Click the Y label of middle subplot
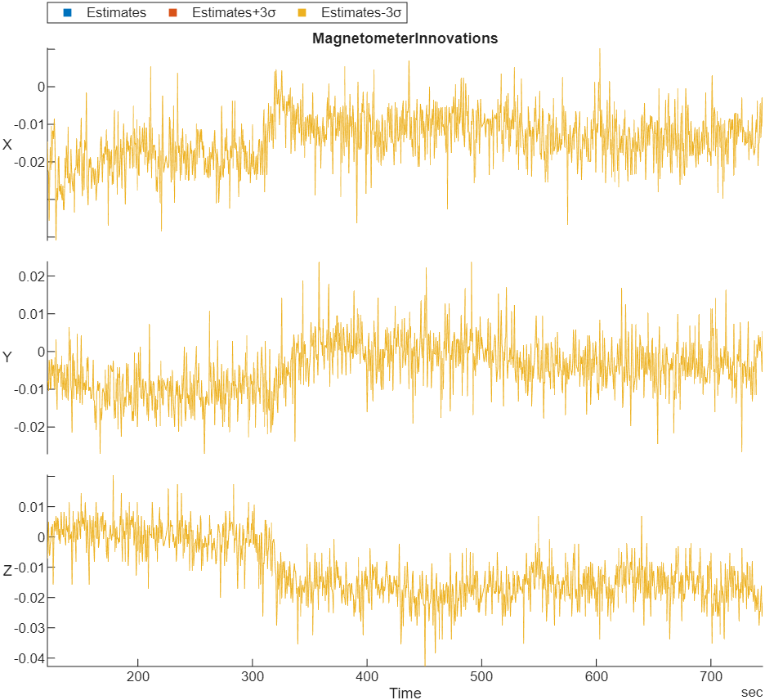Image resolution: width=765 pixels, height=700 pixels. click(7, 357)
